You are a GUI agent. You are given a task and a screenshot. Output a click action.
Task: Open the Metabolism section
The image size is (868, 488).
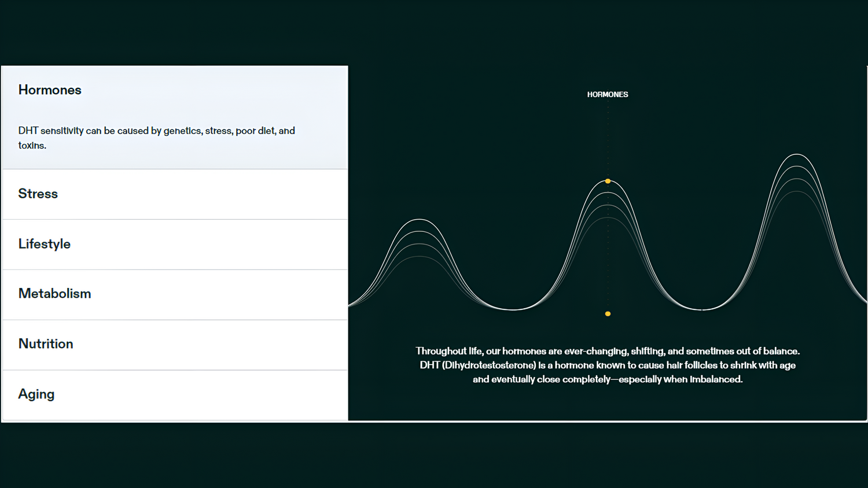point(55,294)
